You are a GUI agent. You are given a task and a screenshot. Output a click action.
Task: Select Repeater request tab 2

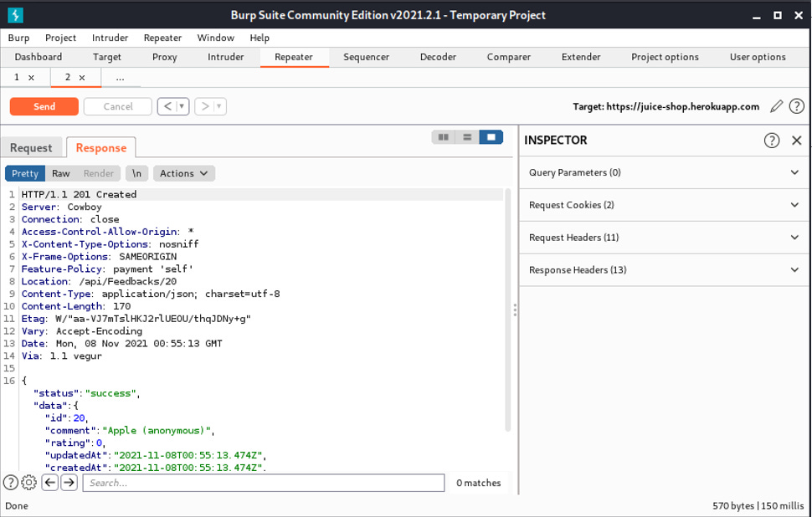[67, 78]
